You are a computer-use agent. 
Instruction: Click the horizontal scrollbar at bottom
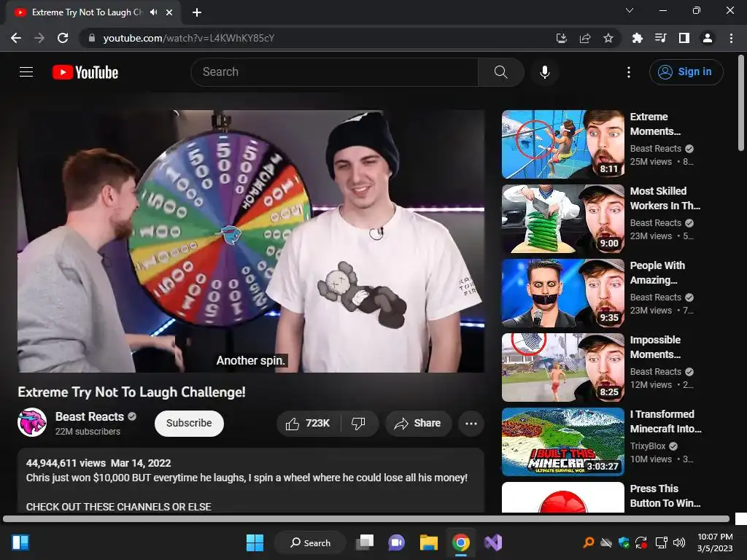click(x=366, y=518)
